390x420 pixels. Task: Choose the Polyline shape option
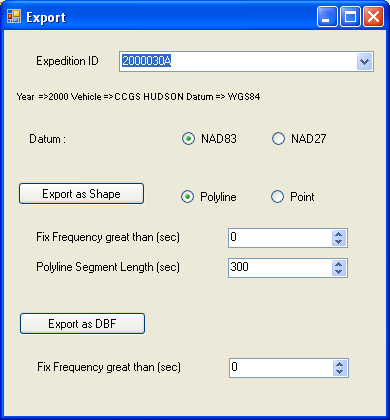tap(187, 197)
